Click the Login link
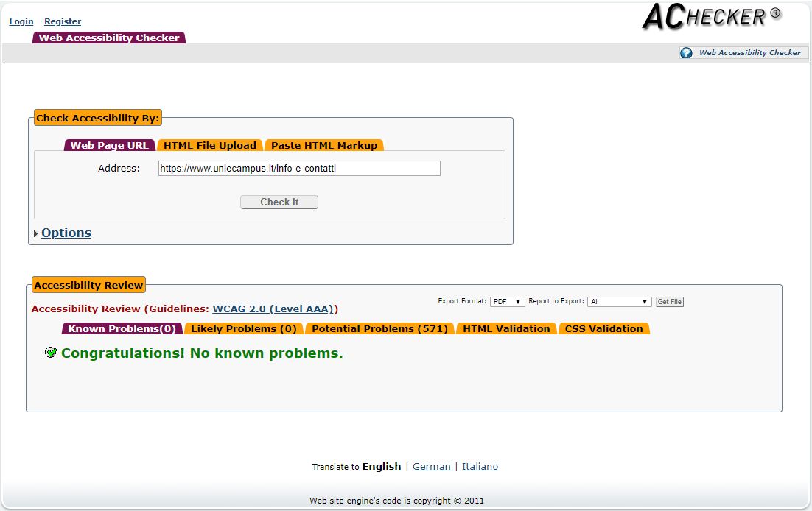 (x=21, y=21)
